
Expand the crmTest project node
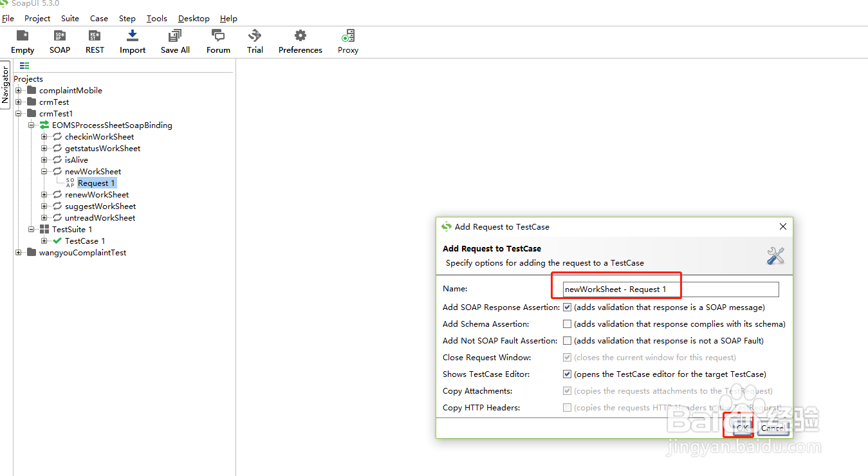[19, 102]
